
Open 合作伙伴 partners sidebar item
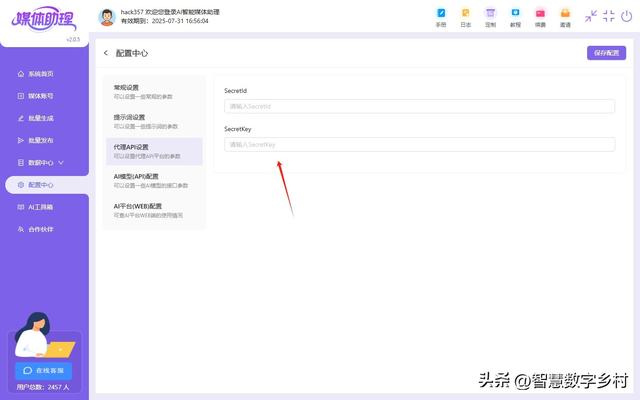pyautogui.click(x=36, y=229)
